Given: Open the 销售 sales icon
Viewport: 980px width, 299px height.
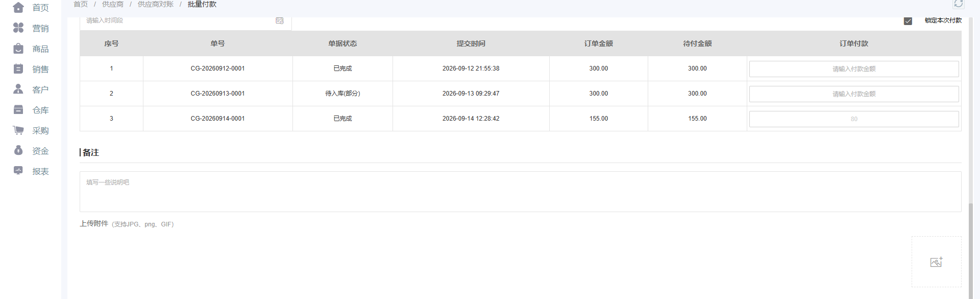Looking at the screenshot, I should 18,68.
